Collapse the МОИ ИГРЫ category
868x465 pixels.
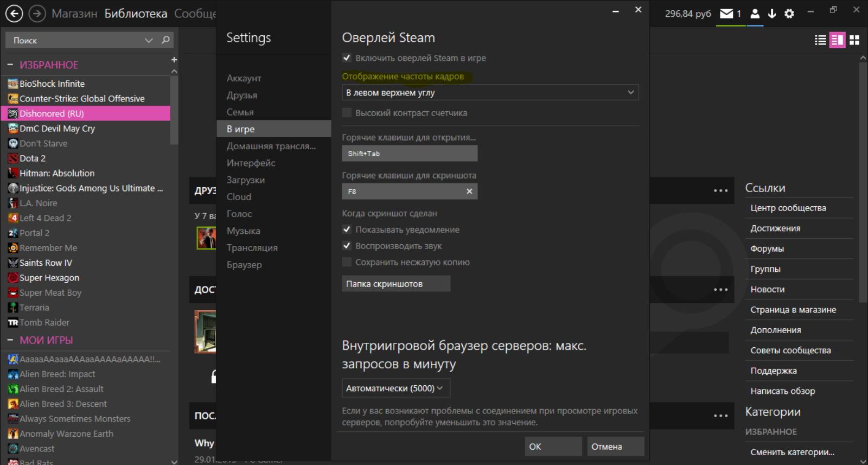(x=10, y=340)
